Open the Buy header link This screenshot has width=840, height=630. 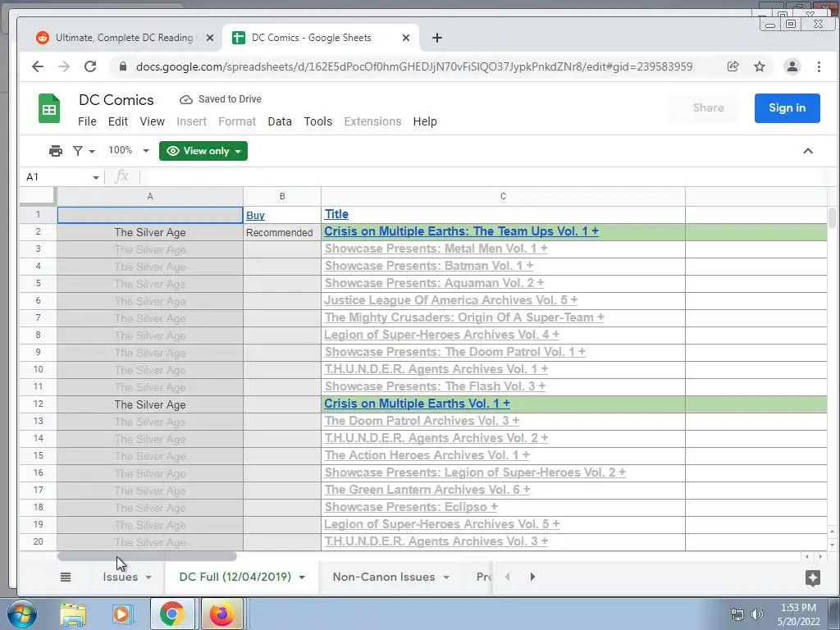click(x=256, y=216)
